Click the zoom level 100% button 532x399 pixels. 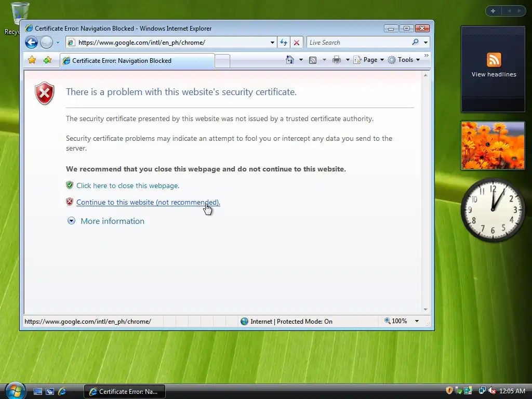click(x=395, y=321)
